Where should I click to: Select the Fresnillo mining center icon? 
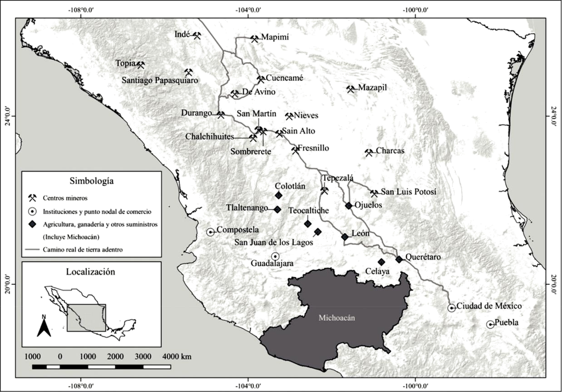coord(295,150)
